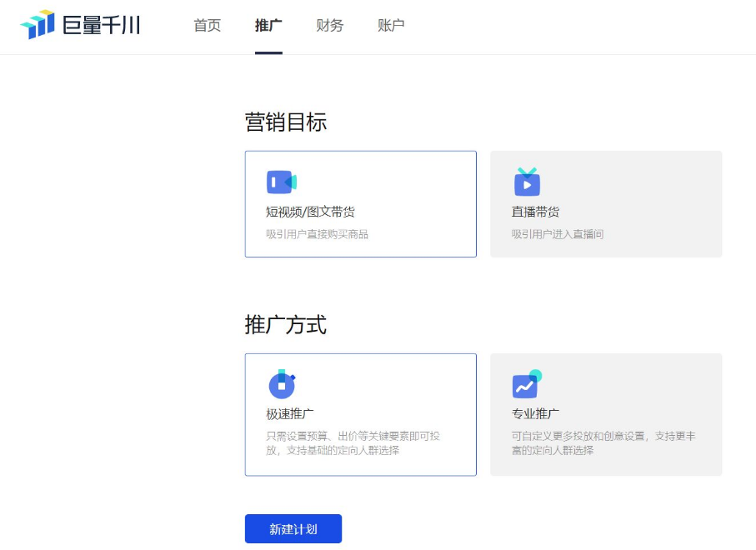
Task: Select the 短视频/图文带货 marketing goal
Action: tap(360, 203)
